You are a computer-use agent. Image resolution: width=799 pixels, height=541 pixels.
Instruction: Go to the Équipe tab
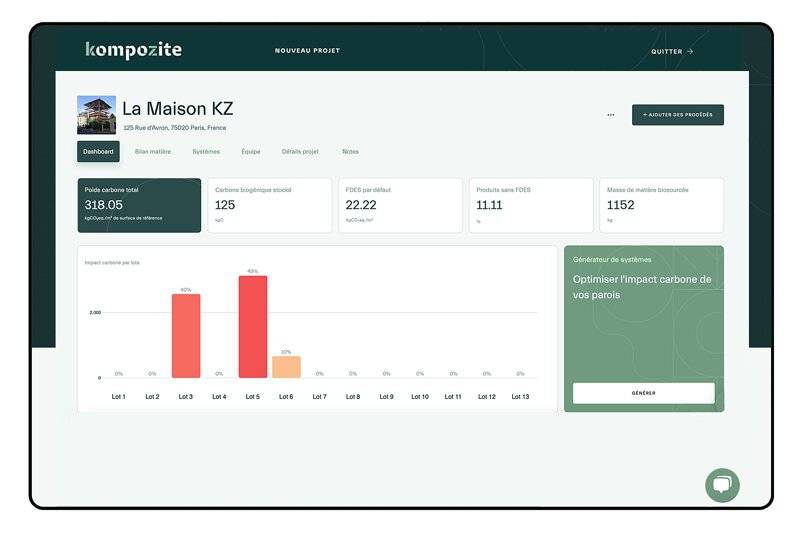[x=251, y=152]
